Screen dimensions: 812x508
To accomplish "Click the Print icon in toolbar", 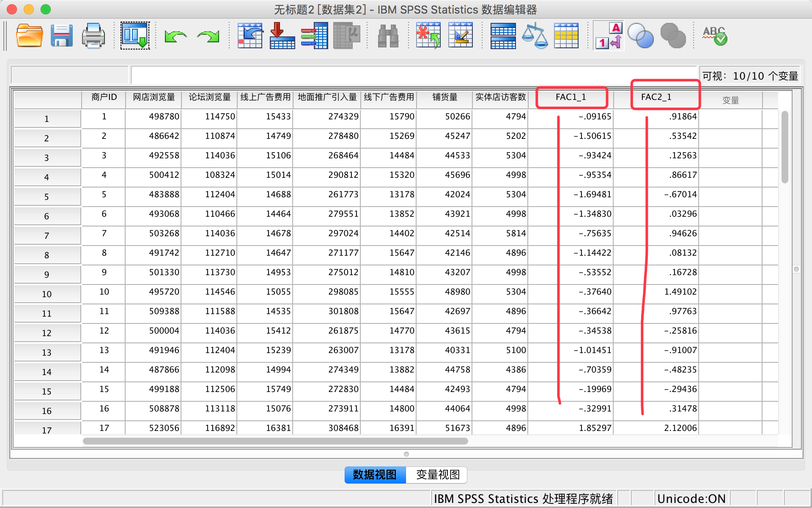I will tap(93, 36).
